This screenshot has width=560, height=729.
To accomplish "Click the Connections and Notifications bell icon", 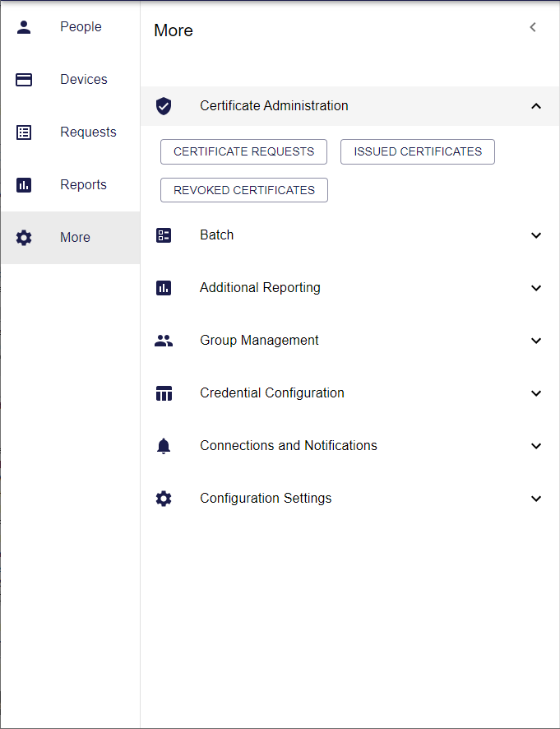I will pyautogui.click(x=164, y=445).
